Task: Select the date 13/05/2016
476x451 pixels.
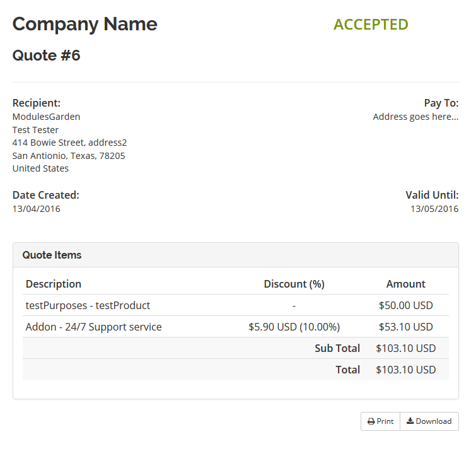Action: pyautogui.click(x=434, y=209)
